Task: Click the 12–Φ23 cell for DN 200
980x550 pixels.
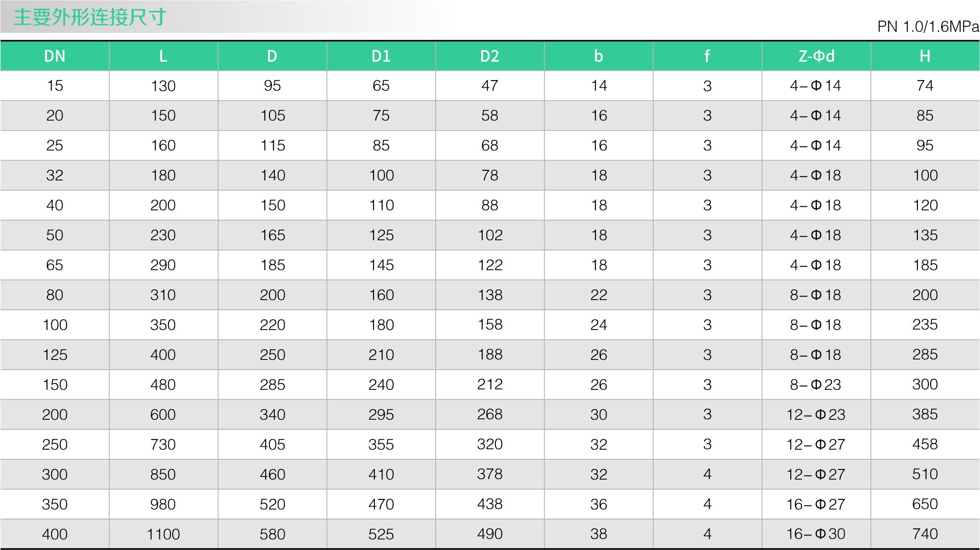Action: 816,414
